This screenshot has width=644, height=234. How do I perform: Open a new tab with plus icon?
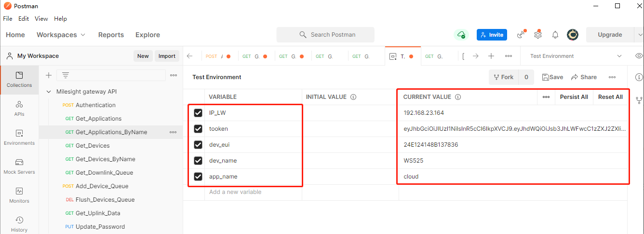pos(491,56)
